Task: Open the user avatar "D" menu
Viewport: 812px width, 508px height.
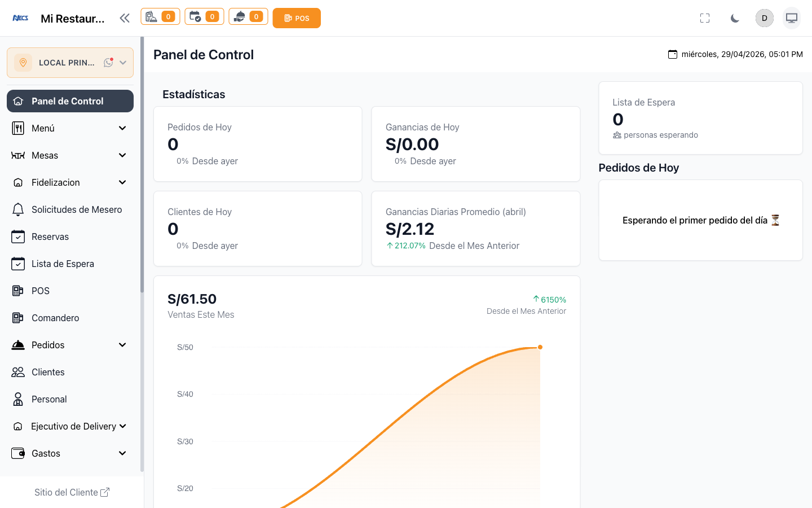Action: [765, 18]
